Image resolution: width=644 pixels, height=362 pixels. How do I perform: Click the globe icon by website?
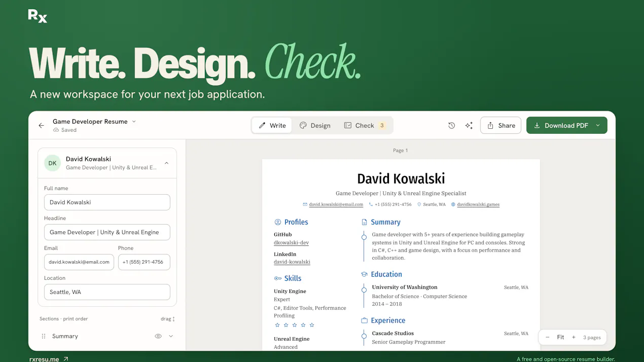tap(453, 204)
